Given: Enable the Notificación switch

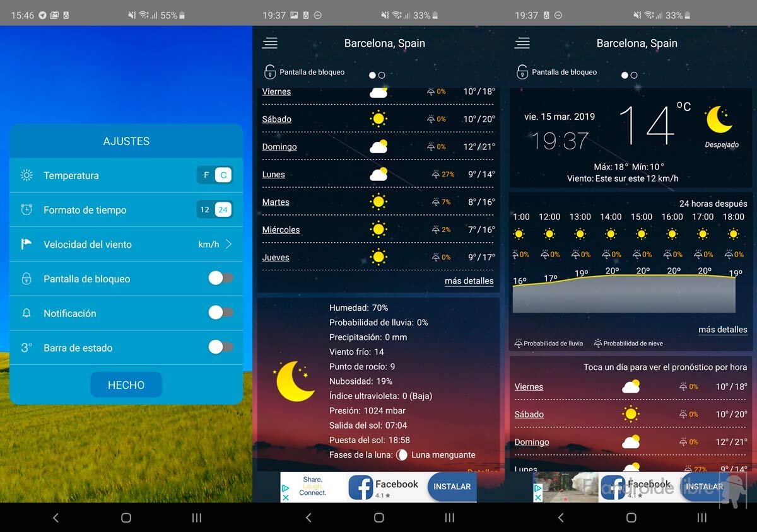Looking at the screenshot, I should click(221, 313).
